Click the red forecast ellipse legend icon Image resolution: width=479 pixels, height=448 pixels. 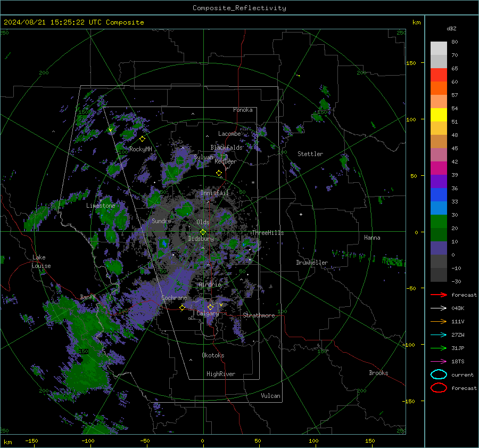tap(439, 388)
